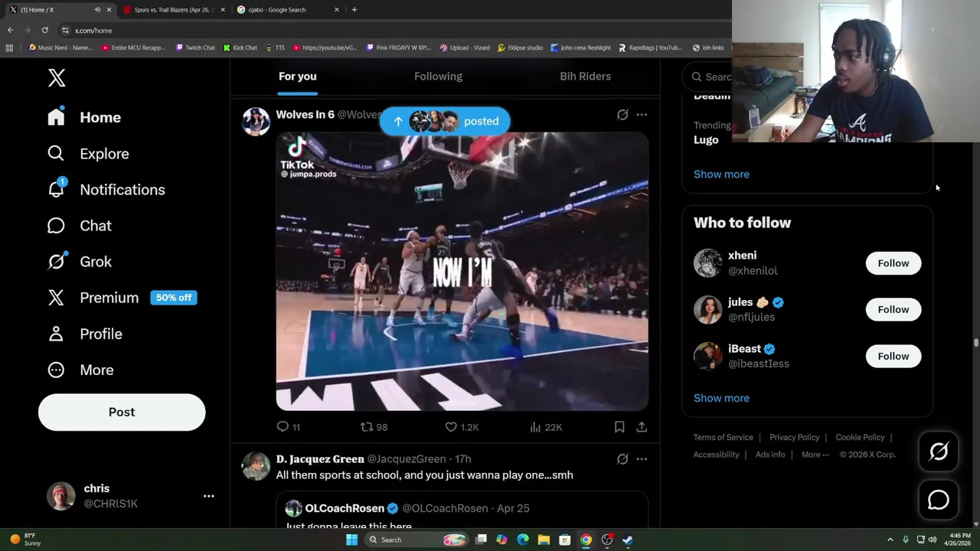Open the Accessibility footer link
The image size is (980, 551).
(716, 455)
